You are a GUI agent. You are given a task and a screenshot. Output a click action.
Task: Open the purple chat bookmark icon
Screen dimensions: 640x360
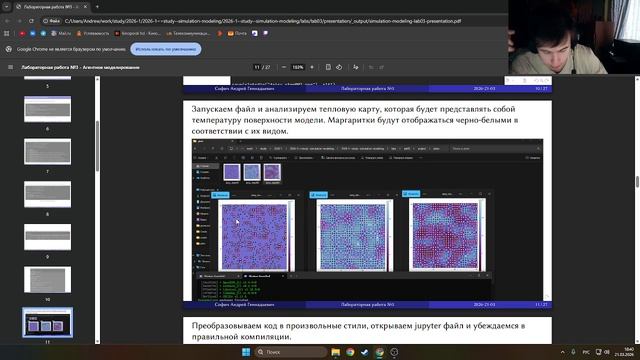tap(265, 33)
